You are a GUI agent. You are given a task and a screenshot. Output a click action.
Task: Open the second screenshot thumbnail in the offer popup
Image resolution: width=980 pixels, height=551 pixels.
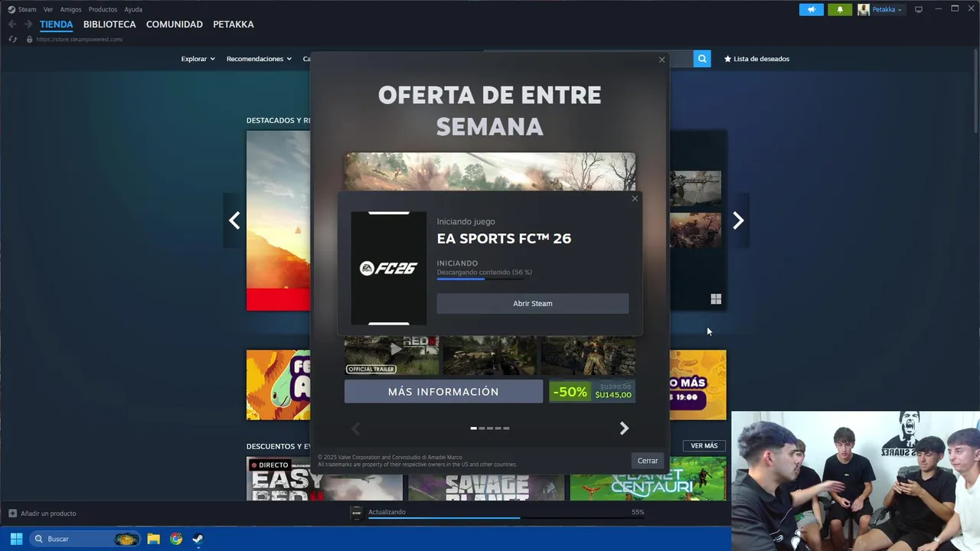[x=490, y=356]
